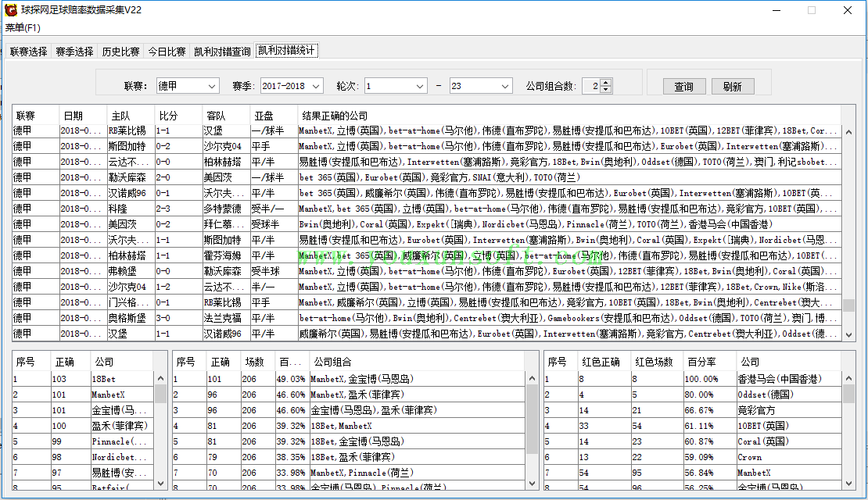Select the row with home team 奥格斯堡
This screenshot has height=500, width=868.
(x=427, y=318)
